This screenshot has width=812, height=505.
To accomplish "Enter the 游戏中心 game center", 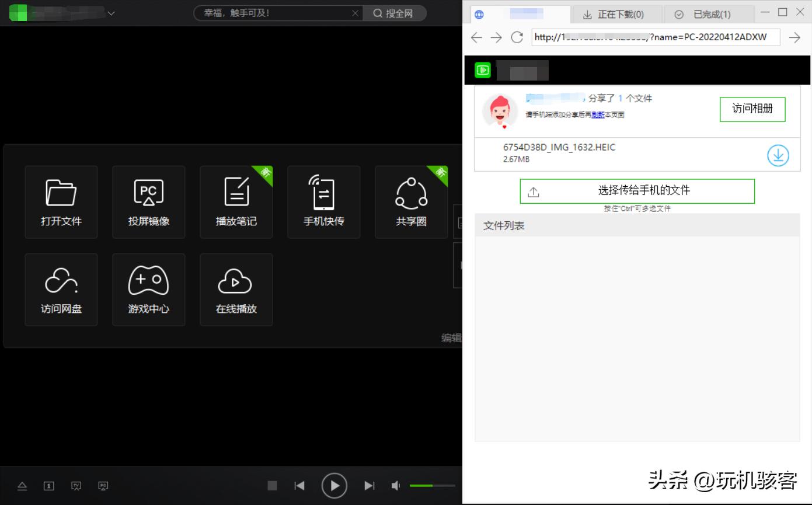I will (x=148, y=290).
